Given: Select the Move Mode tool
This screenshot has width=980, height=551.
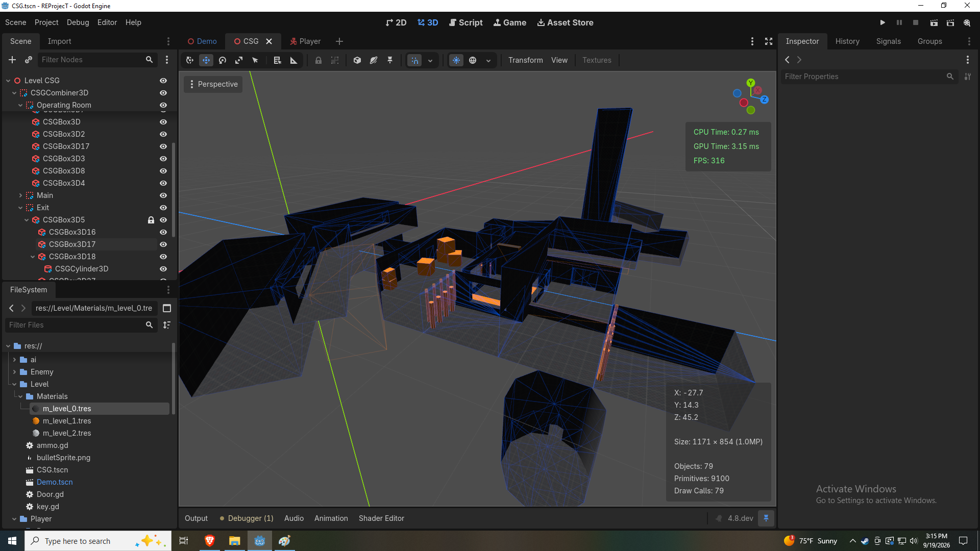Looking at the screenshot, I should click(206, 60).
